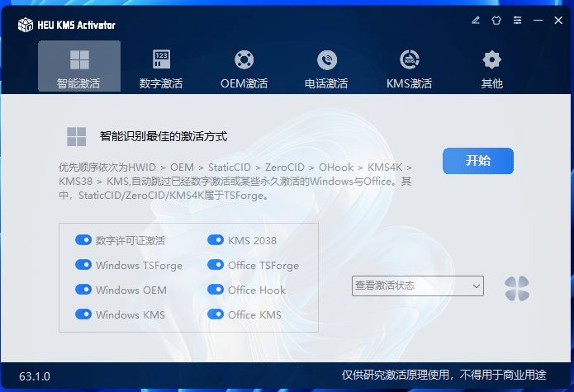Toggle the Office Hook switch
The height and width of the screenshot is (392, 574).
click(x=216, y=290)
